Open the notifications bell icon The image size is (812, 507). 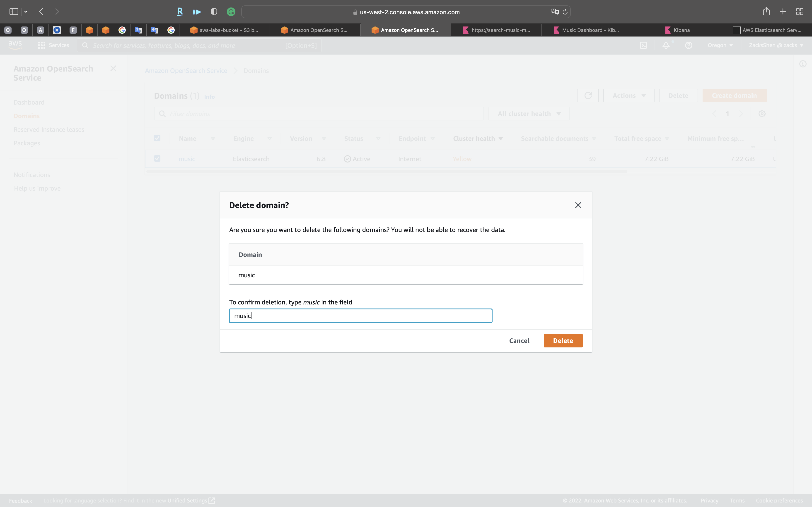(666, 45)
